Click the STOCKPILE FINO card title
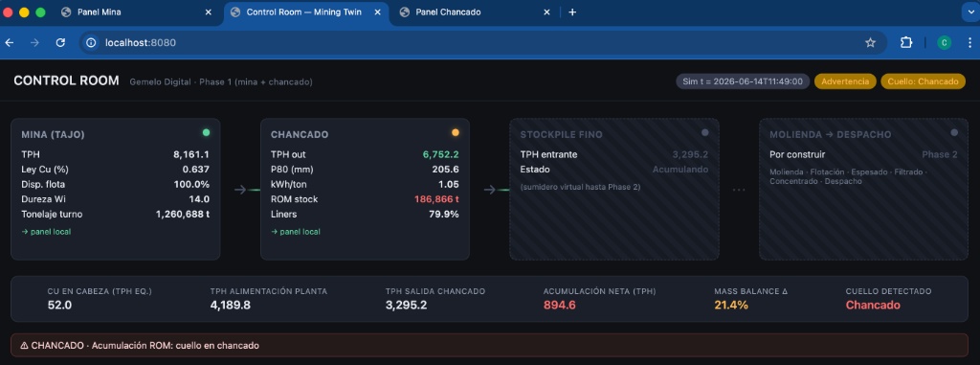 [562, 135]
